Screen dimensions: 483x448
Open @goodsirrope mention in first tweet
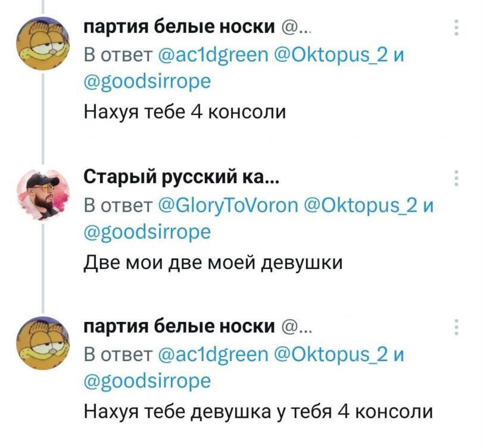pos(147,82)
